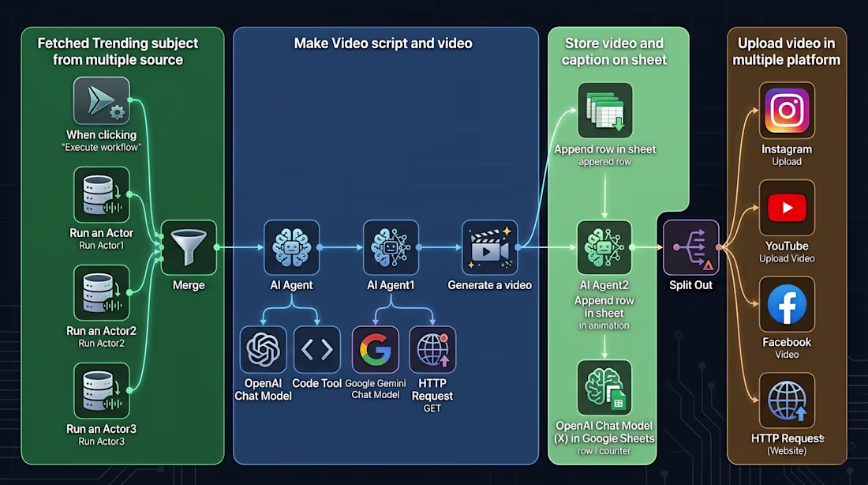
Task: Open the YouTube Upload Video node
Action: pos(787,208)
